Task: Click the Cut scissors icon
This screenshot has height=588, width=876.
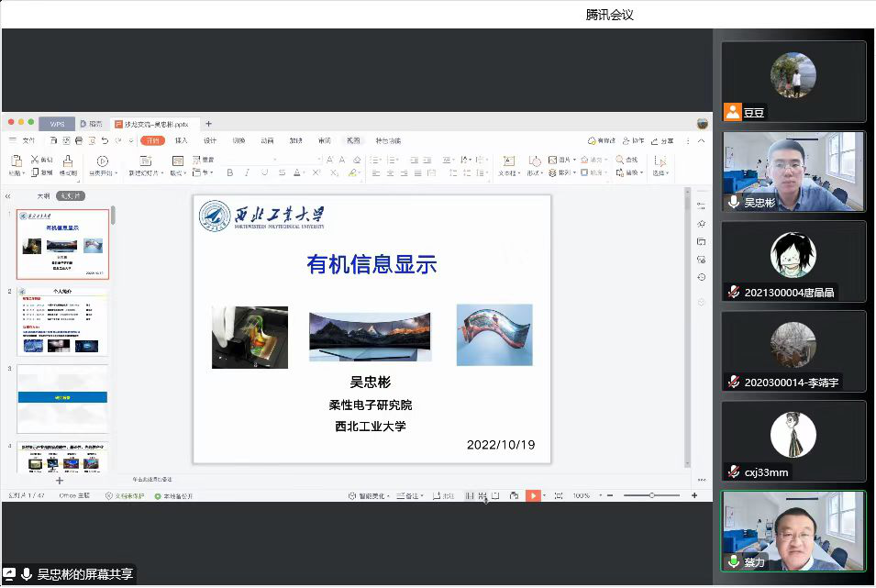Action: click(x=35, y=160)
